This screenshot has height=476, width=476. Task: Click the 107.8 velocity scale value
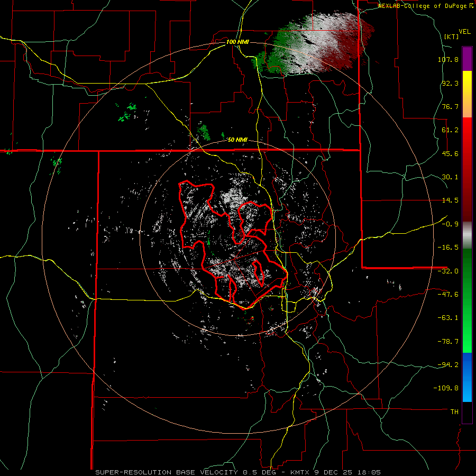click(x=448, y=59)
